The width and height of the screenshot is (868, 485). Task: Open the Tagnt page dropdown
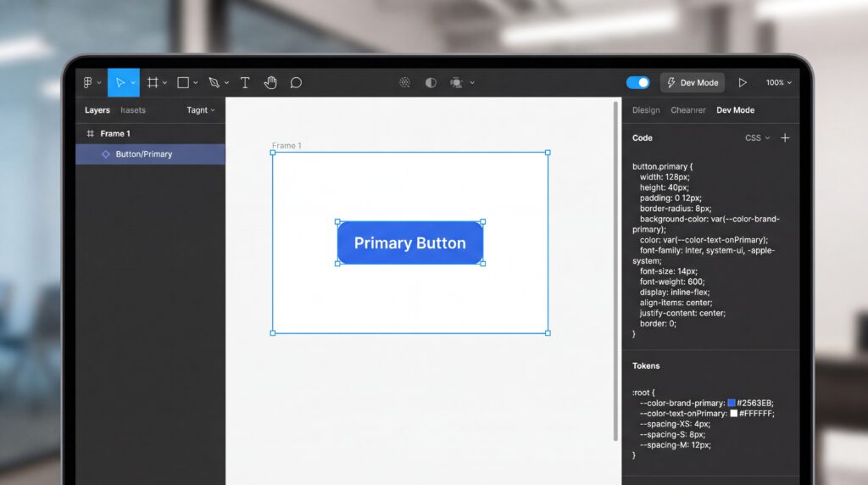(200, 110)
